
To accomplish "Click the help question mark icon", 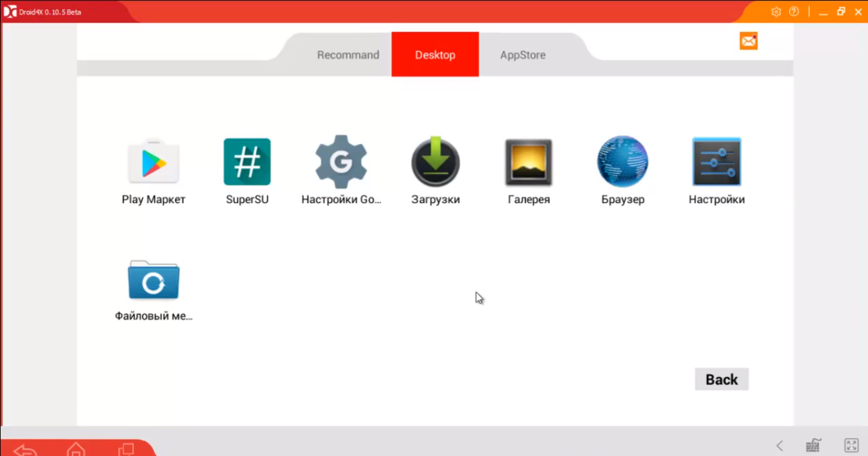I will (x=793, y=11).
